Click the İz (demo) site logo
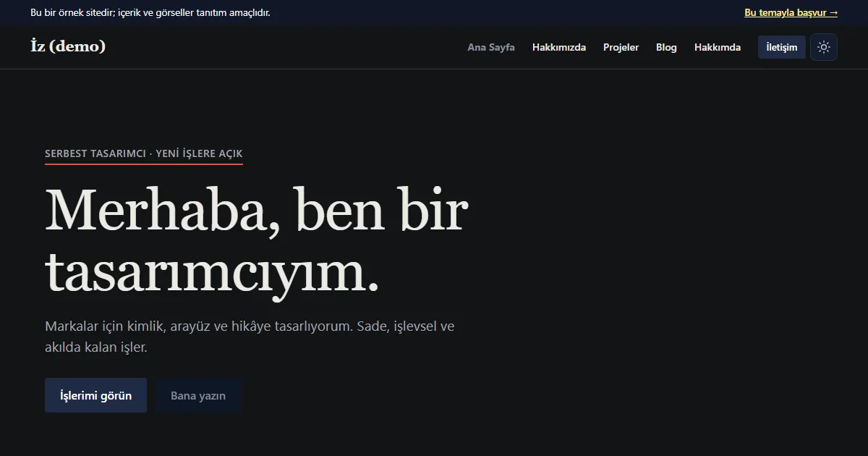 pos(68,46)
